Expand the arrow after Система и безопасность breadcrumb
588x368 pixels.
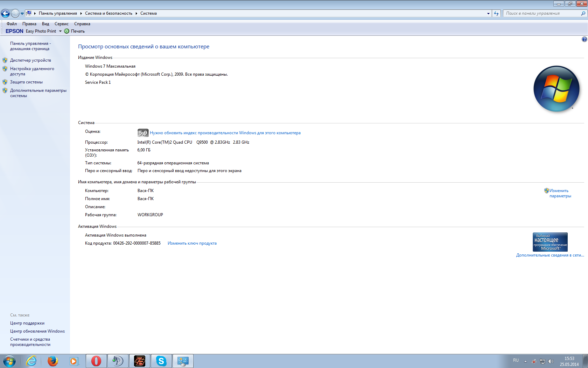pyautogui.click(x=136, y=13)
